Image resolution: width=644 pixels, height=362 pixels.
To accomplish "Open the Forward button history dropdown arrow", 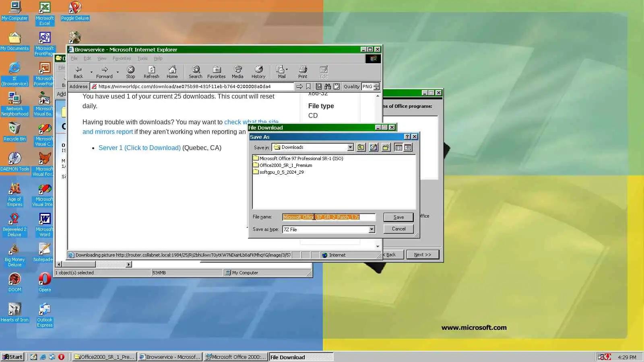I will [x=118, y=72].
